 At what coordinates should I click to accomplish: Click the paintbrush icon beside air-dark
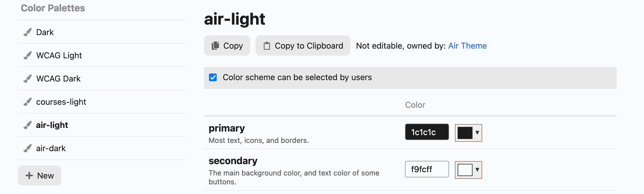click(28, 148)
